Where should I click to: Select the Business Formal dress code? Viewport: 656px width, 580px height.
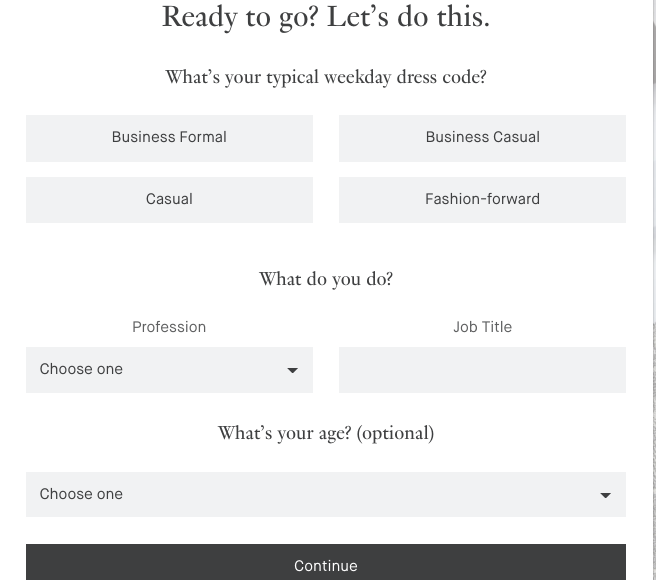169,138
